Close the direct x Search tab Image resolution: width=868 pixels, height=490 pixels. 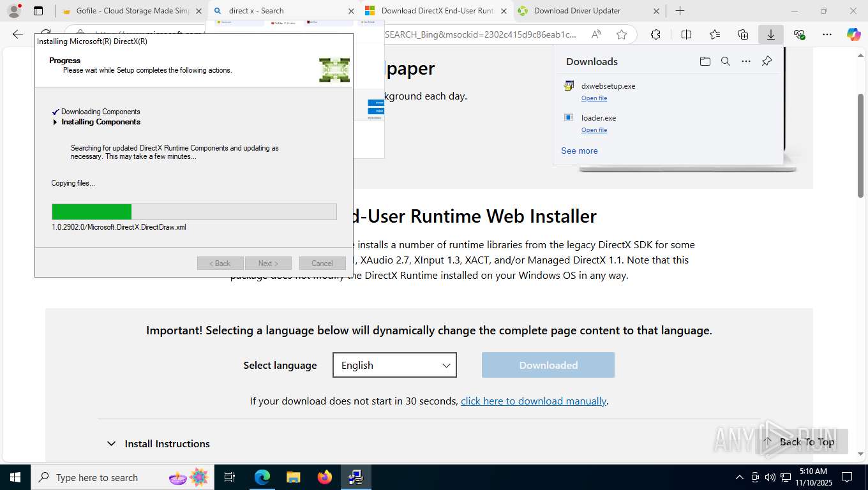coord(351,11)
